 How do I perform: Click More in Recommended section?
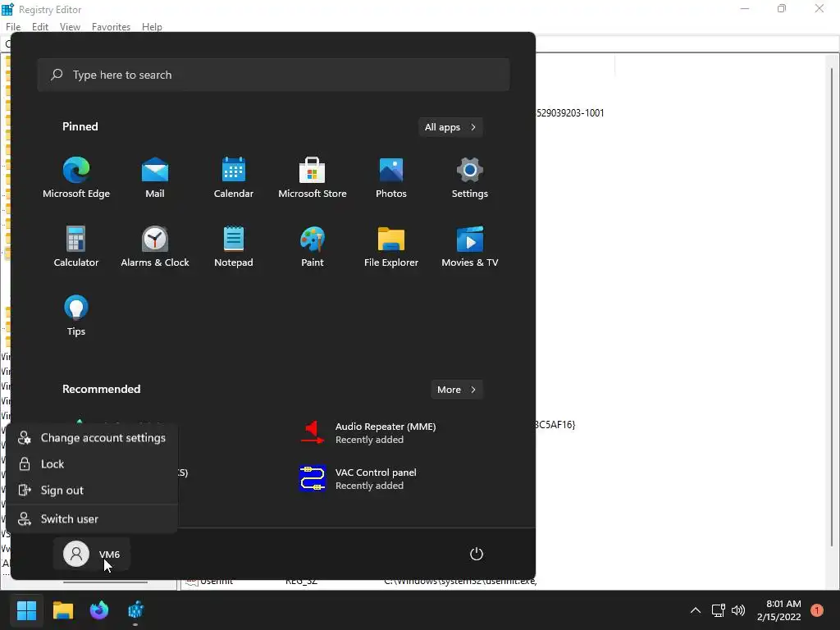pos(457,390)
